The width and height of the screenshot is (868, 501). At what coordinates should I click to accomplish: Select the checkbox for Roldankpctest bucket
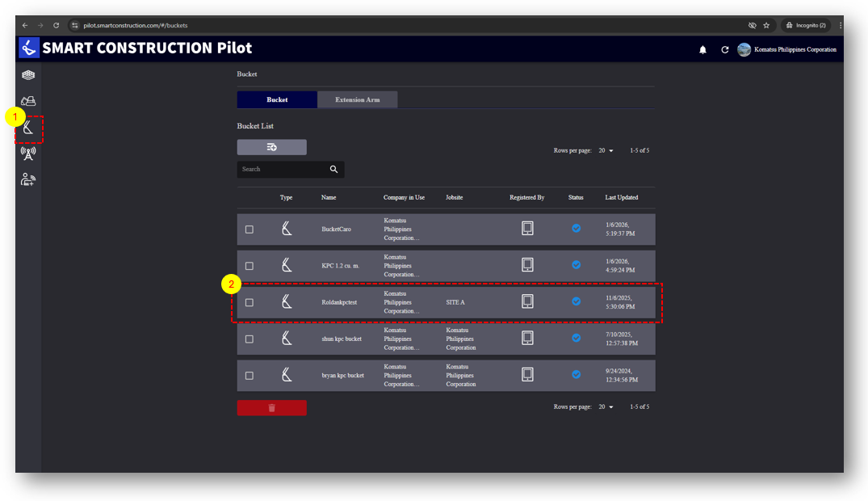[249, 302]
